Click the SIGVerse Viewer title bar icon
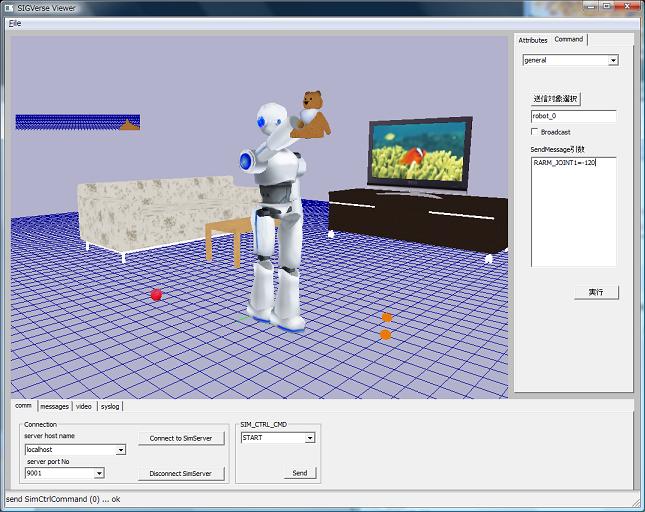Screen dimensions: 645x512 coord(9,7)
